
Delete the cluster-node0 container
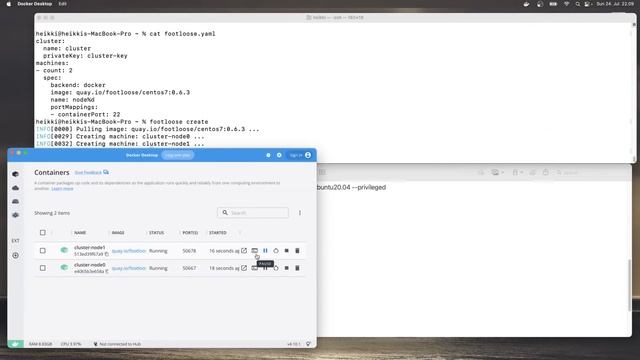[297, 268]
